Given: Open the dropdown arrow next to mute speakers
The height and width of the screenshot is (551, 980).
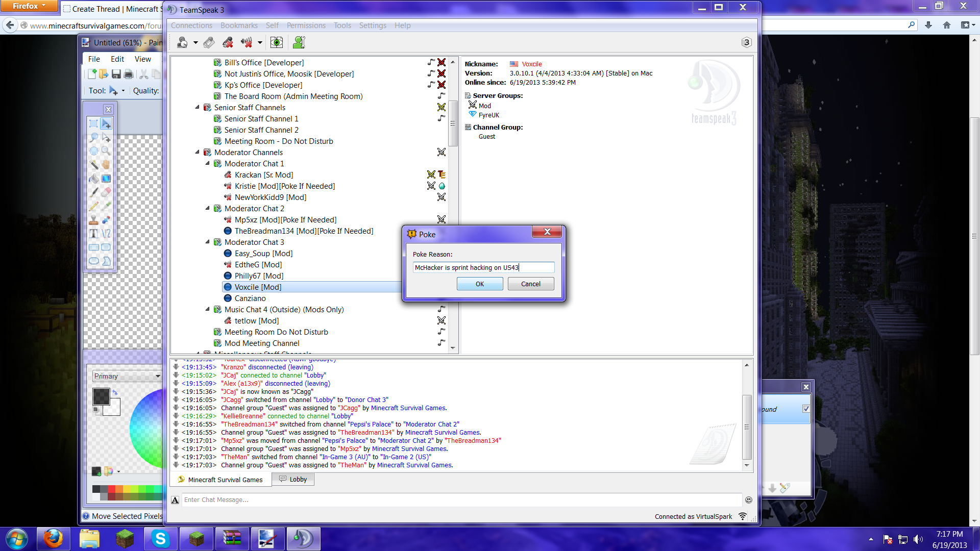Looking at the screenshot, I should 260,43.
